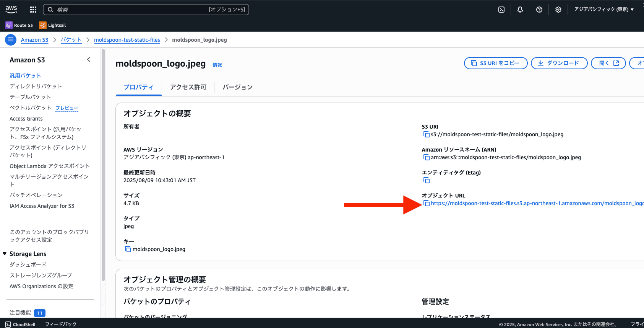Focus the 検索 search field
This screenshot has height=328, width=644.
[146, 10]
